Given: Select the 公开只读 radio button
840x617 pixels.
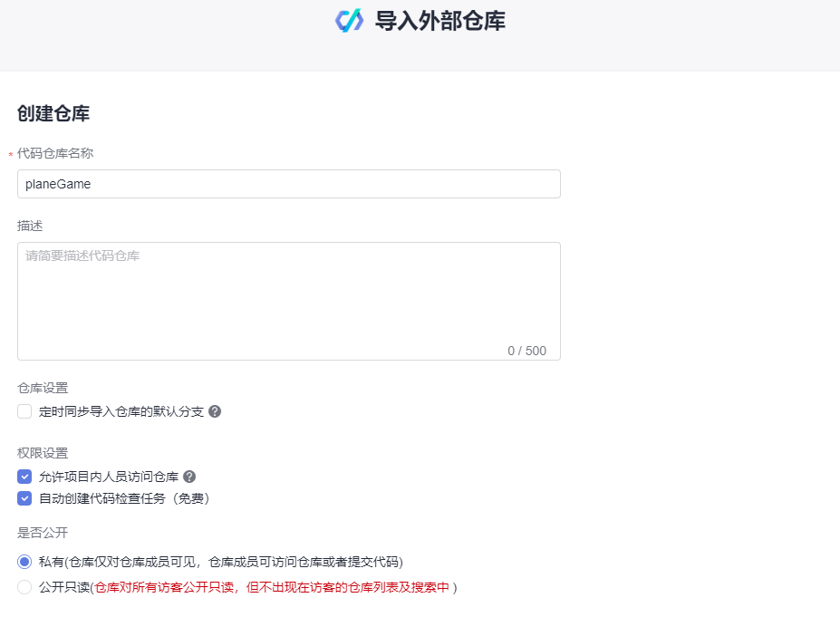Looking at the screenshot, I should 24,587.
